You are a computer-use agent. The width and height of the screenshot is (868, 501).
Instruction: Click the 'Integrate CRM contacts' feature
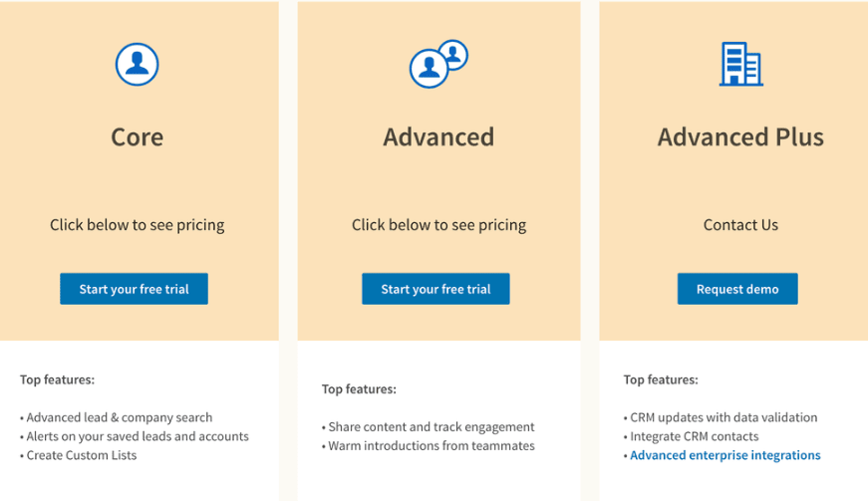[x=695, y=436]
